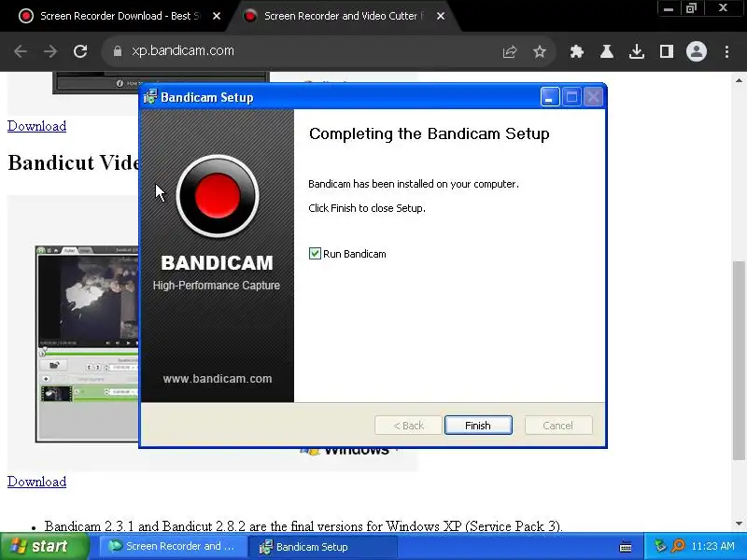Bookmark the page with the star icon
The image size is (747, 560).
pos(540,51)
